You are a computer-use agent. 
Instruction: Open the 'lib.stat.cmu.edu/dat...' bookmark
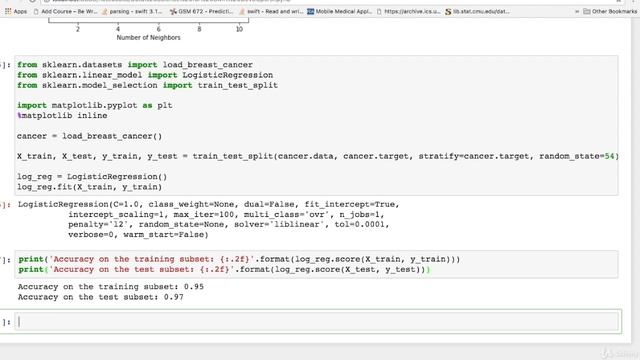(477, 11)
